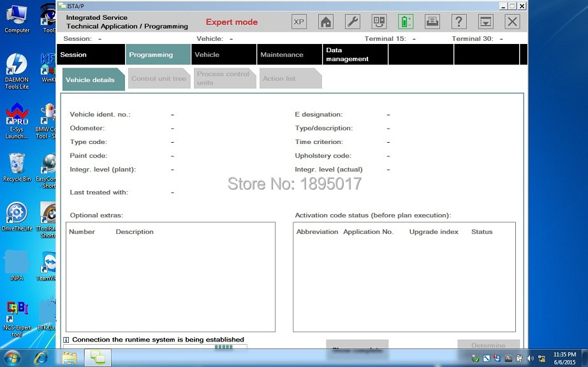Select the Vehicle details tab
Viewport: 588px width, 367px height.
pyautogui.click(x=92, y=80)
